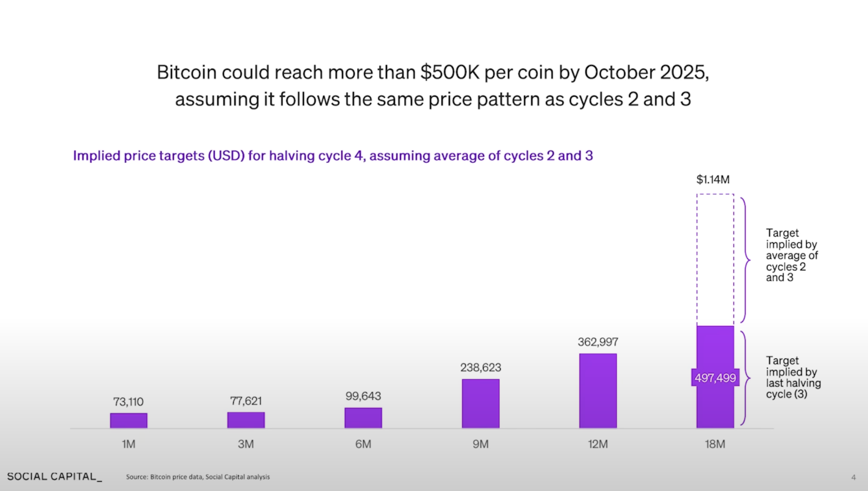
Task: Click the dashed outline region above 18M bar
Action: [715, 259]
